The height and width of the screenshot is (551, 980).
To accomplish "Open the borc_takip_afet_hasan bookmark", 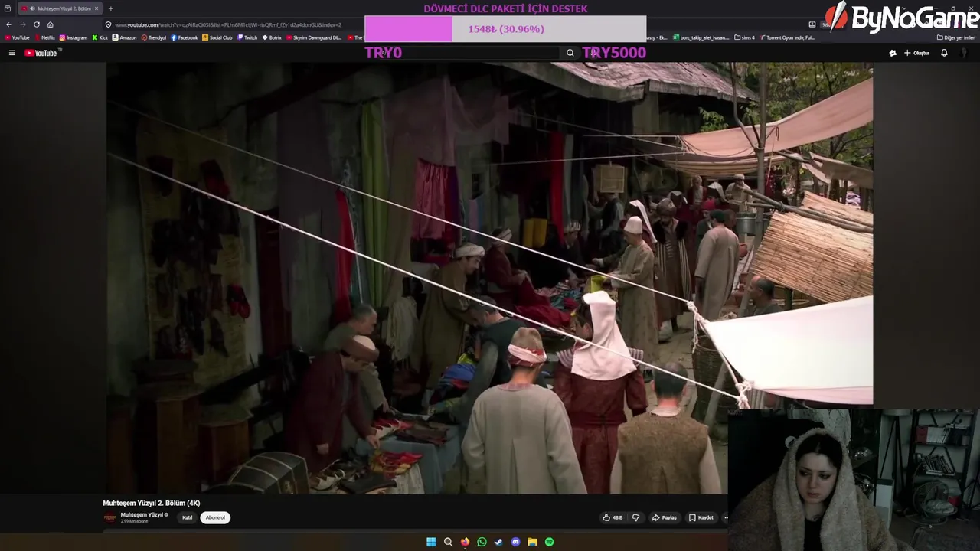I will click(701, 37).
